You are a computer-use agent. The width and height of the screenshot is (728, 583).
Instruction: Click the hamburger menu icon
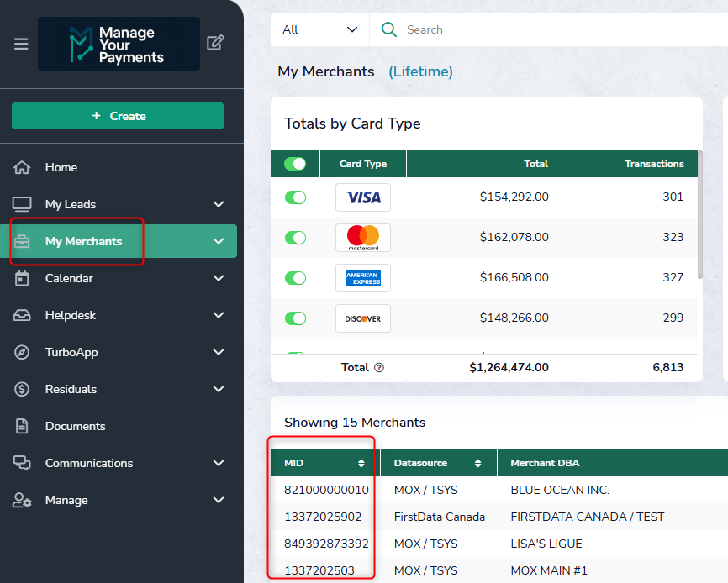21,44
